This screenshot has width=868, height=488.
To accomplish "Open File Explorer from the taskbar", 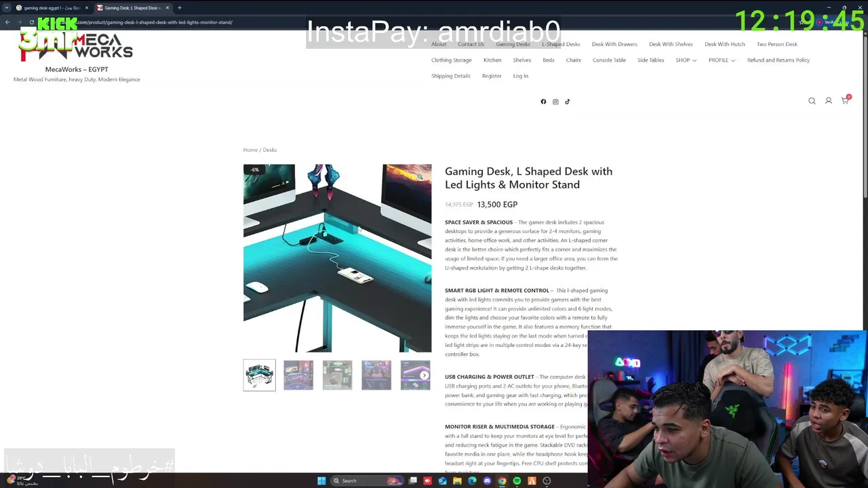I will pos(457,481).
